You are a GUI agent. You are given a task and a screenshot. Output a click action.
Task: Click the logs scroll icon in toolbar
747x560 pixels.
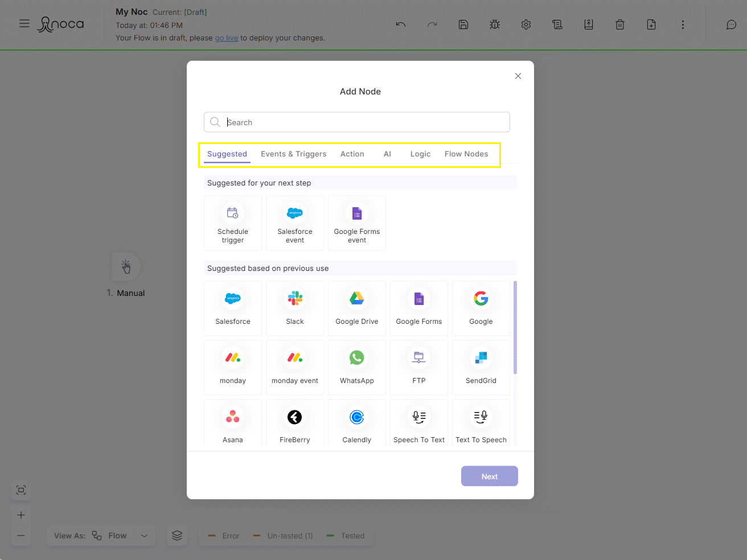557,24
